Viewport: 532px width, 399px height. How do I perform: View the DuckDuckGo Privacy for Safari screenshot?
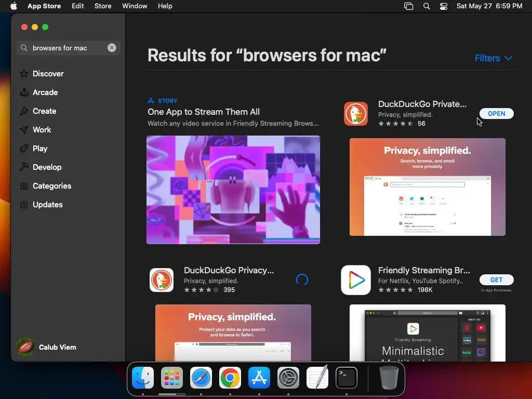(233, 333)
